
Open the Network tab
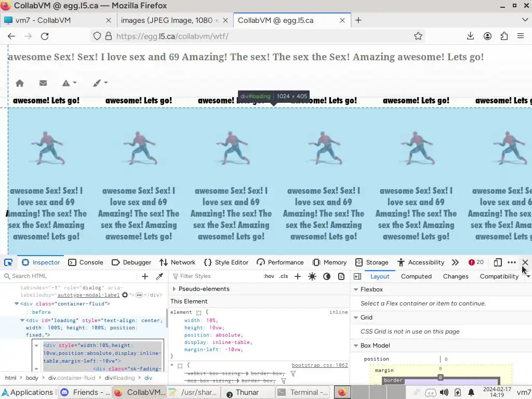tap(178, 262)
